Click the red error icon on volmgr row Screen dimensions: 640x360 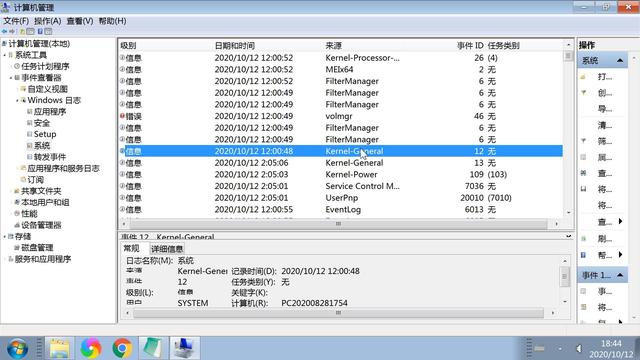click(x=122, y=116)
